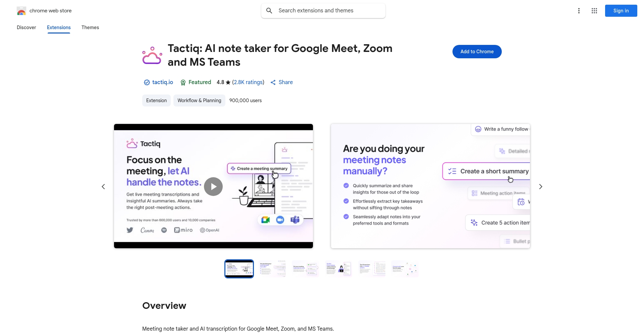Focus the search extensions and themes field
The image size is (644, 335).
click(323, 11)
